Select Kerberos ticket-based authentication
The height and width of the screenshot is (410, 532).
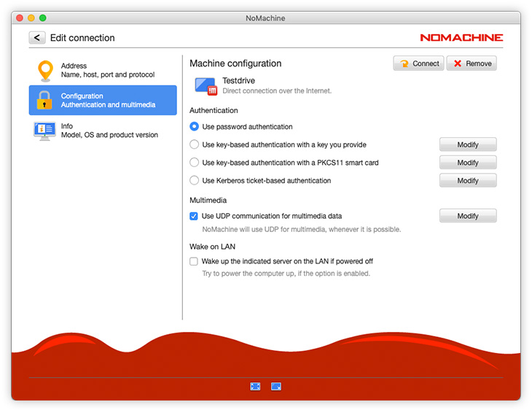194,180
